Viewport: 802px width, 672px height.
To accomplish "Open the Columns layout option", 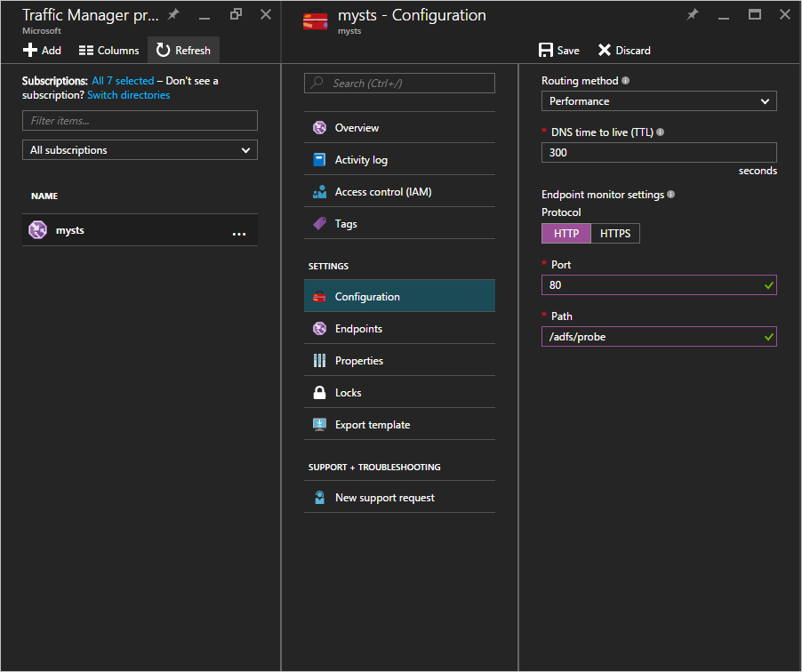I will click(108, 51).
